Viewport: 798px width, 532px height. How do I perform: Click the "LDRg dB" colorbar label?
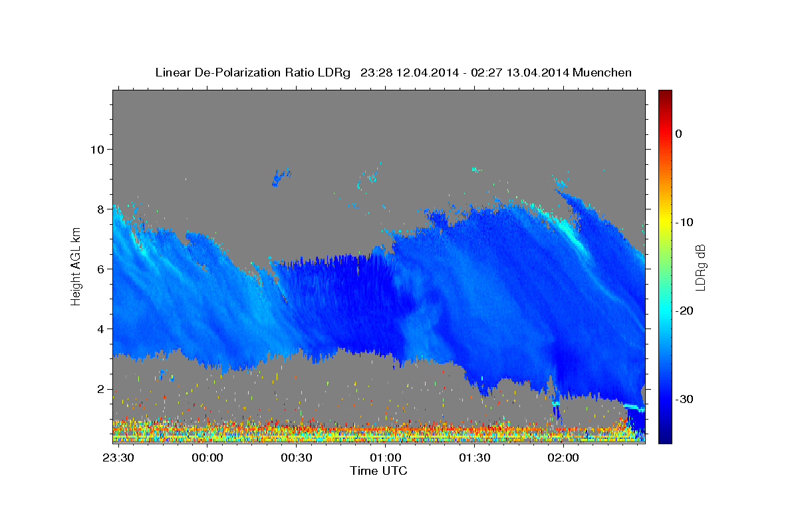700,267
